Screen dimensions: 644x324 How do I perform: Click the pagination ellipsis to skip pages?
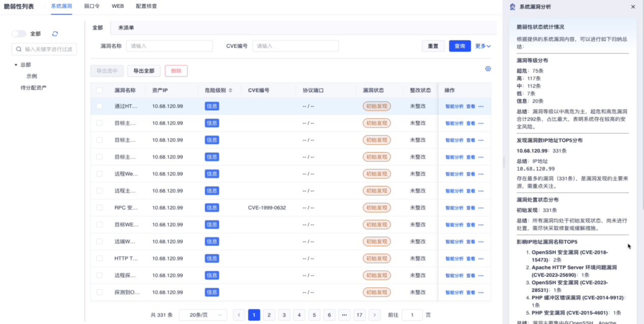coord(344,315)
